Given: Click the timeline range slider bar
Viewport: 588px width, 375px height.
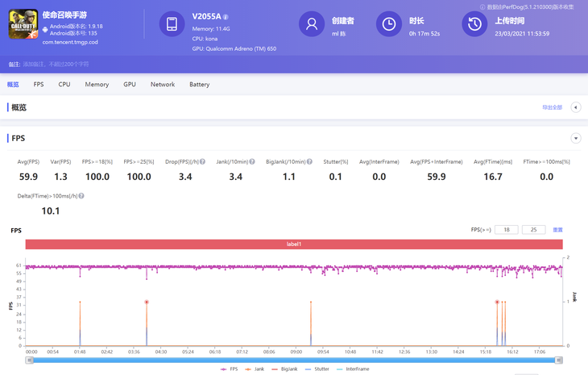Looking at the screenshot, I should 294,360.
